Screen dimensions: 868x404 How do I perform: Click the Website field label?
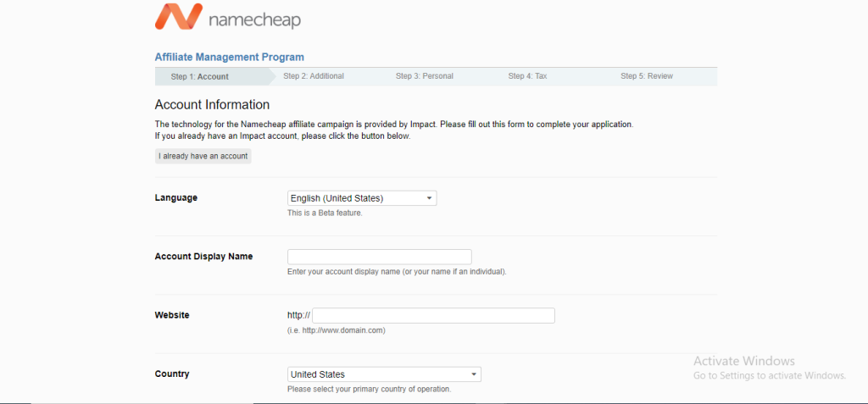coord(172,315)
